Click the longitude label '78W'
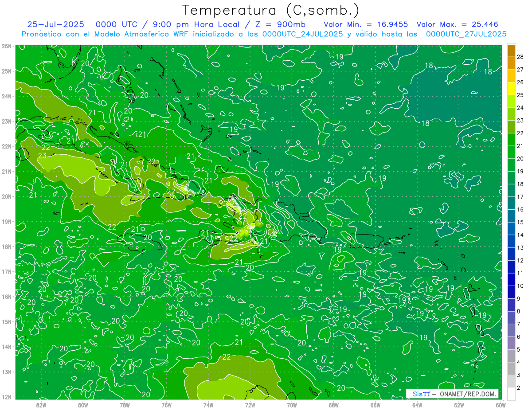Viewport: 532px width, 411px height. point(125,405)
